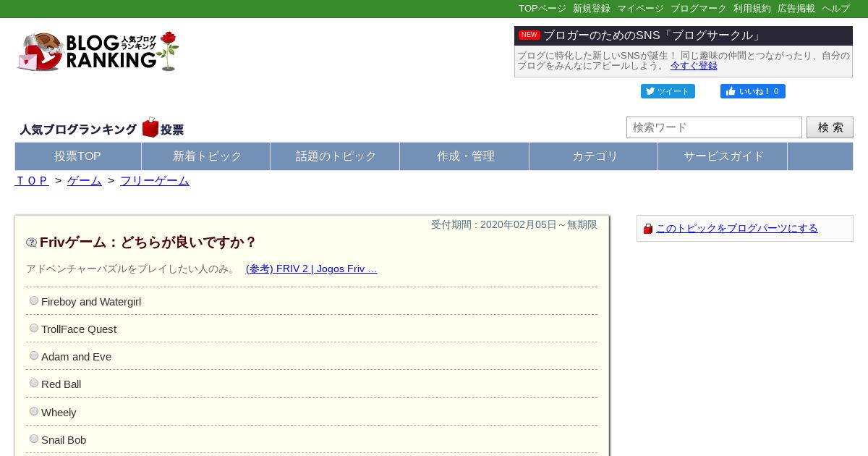Share via the Twitter ツイート button
This screenshot has height=456, width=868.
668,91
